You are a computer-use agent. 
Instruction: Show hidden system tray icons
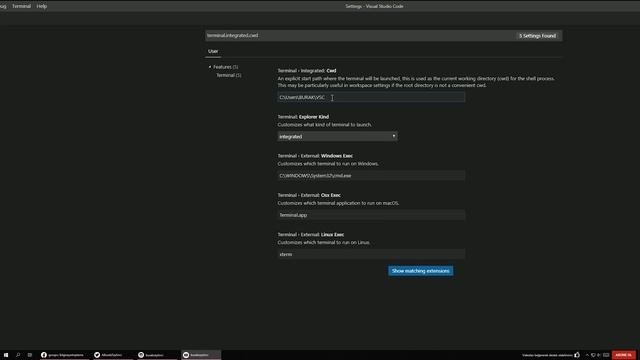587,355
